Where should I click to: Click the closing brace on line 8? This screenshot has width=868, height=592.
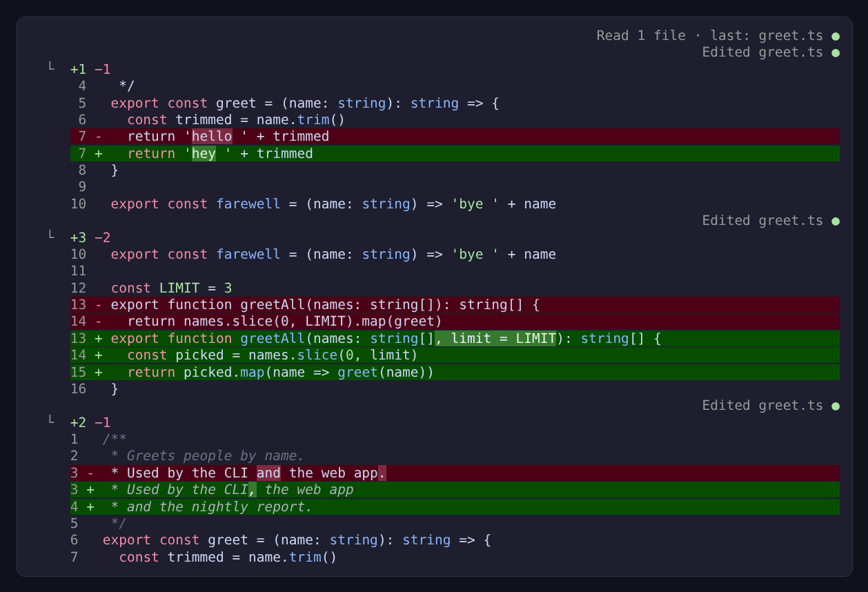tap(115, 170)
